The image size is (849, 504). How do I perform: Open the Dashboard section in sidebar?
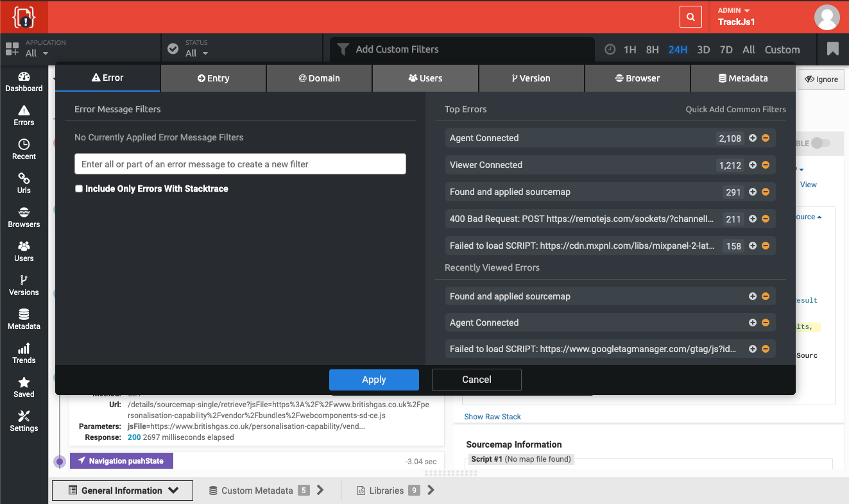(24, 82)
